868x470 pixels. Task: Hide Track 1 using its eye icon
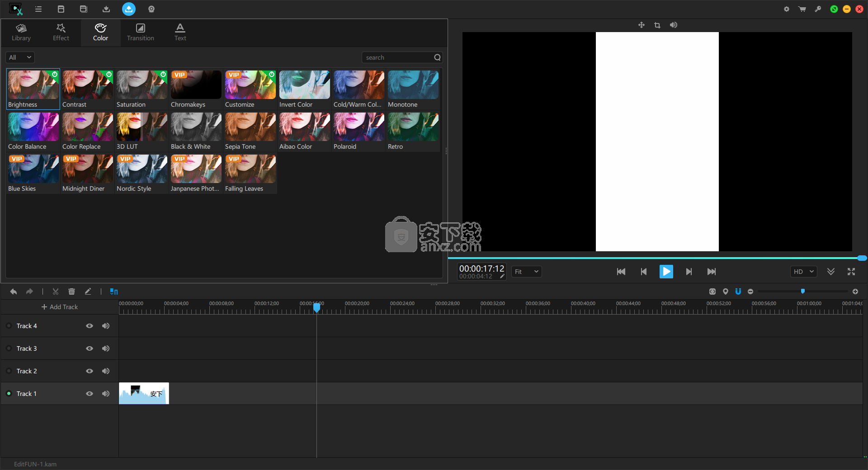pyautogui.click(x=90, y=394)
